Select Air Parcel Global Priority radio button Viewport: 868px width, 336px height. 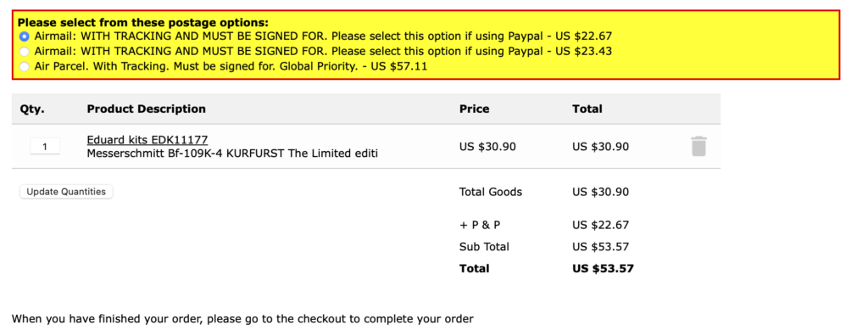pos(24,66)
